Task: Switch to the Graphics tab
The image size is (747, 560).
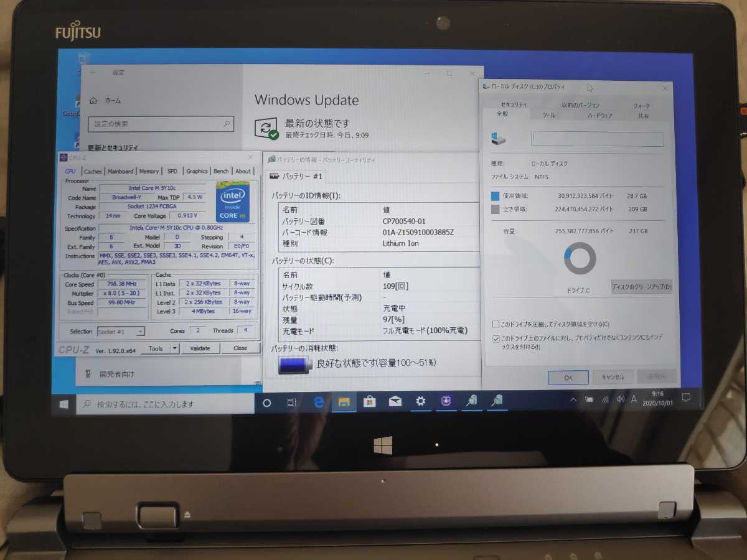Action: pos(197,171)
